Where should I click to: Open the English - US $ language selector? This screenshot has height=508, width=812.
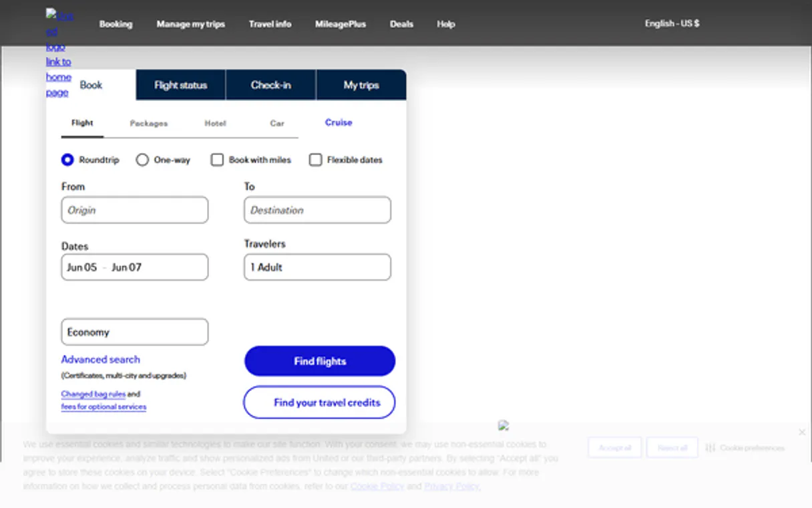pos(672,23)
